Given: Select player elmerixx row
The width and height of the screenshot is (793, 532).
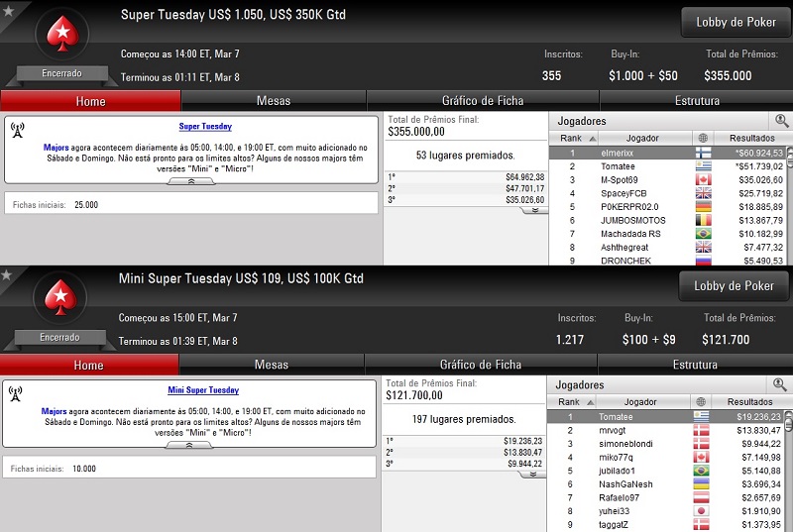Looking at the screenshot, I should click(667, 153).
